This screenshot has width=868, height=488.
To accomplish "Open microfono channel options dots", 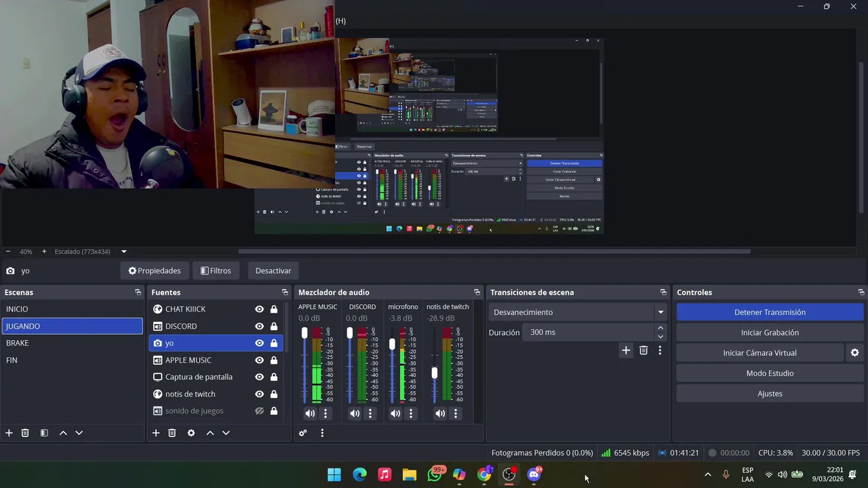I will [411, 413].
